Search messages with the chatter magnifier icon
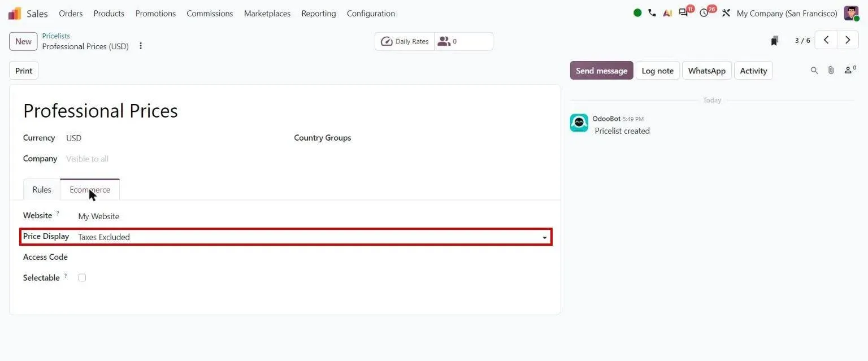 (814, 71)
